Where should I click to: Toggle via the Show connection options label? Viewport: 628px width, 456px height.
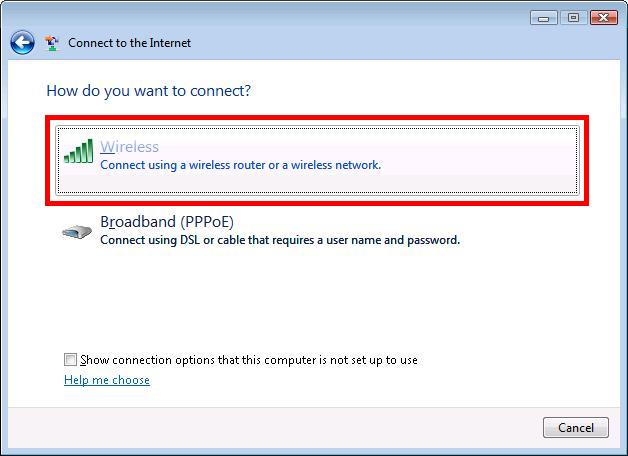[249, 360]
